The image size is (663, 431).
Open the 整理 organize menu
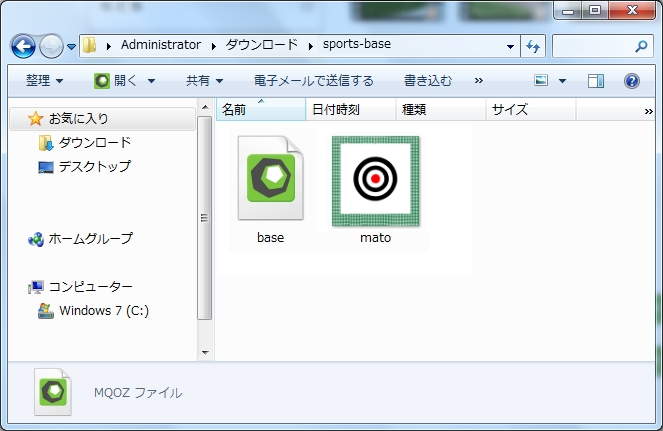point(44,81)
